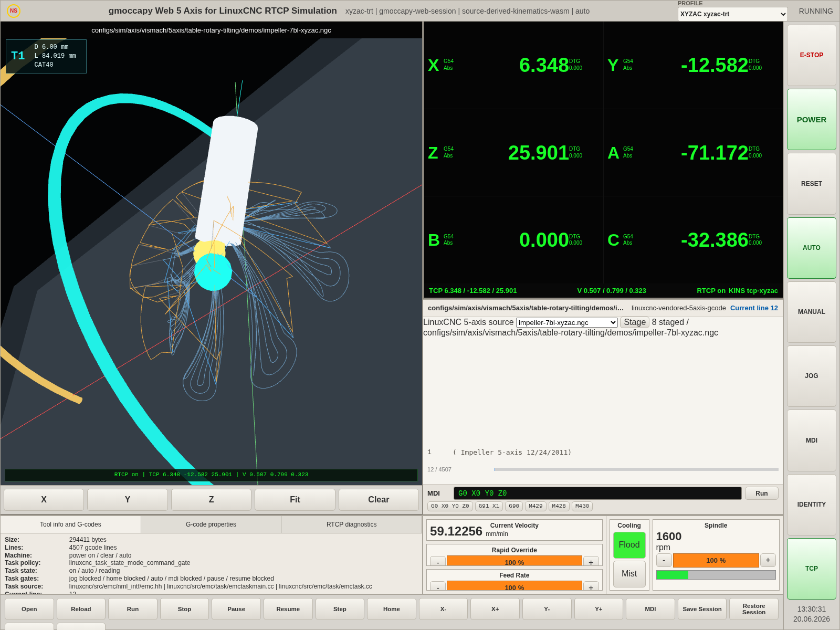The height and width of the screenshot is (630, 840).
Task: Click the spindle 100 % override bar
Action: pyautogui.click(x=716, y=560)
